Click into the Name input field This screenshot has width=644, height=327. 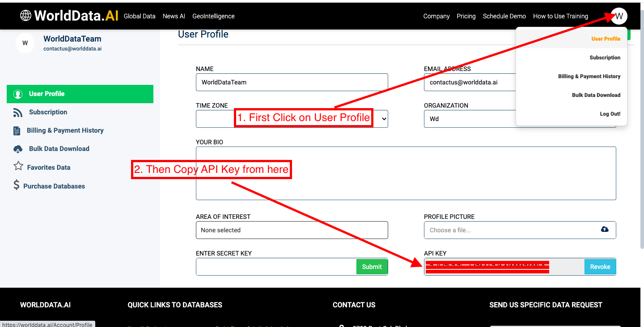pyautogui.click(x=292, y=82)
